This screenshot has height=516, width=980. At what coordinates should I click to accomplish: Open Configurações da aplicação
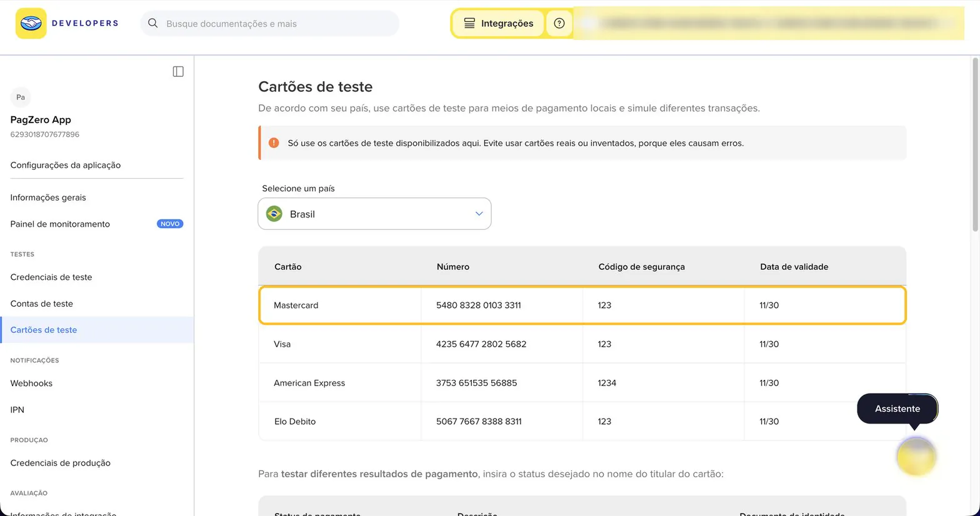click(66, 165)
